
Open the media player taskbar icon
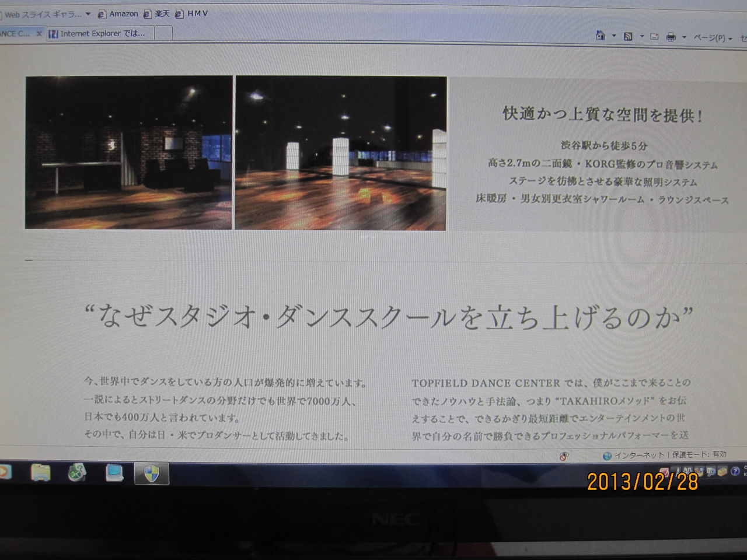4,472
